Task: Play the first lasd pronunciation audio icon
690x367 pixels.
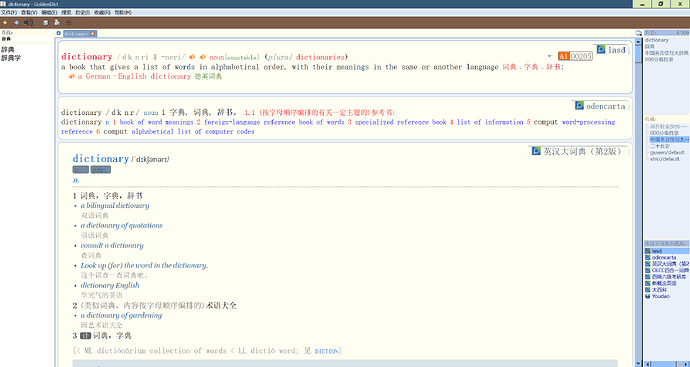Action: 192,57
